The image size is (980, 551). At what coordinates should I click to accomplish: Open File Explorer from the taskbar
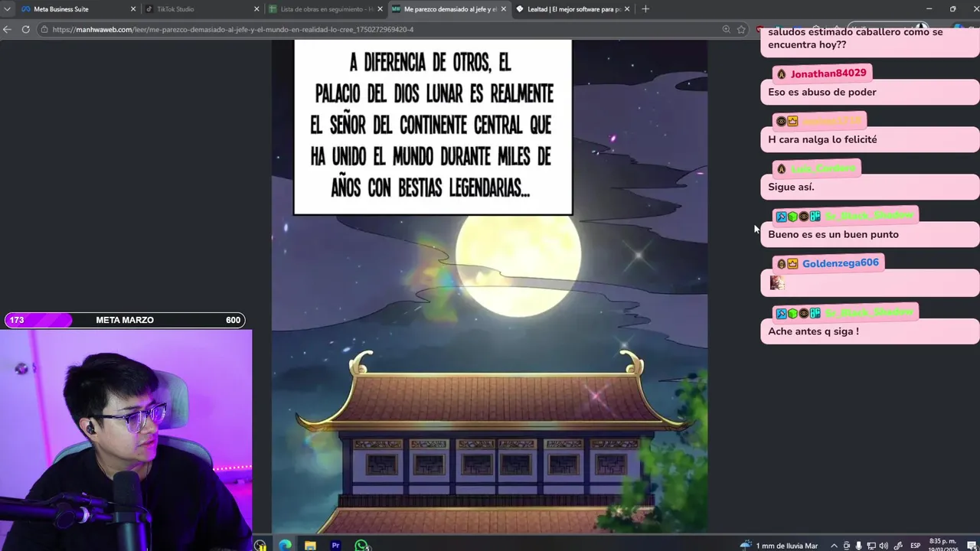[310, 545]
